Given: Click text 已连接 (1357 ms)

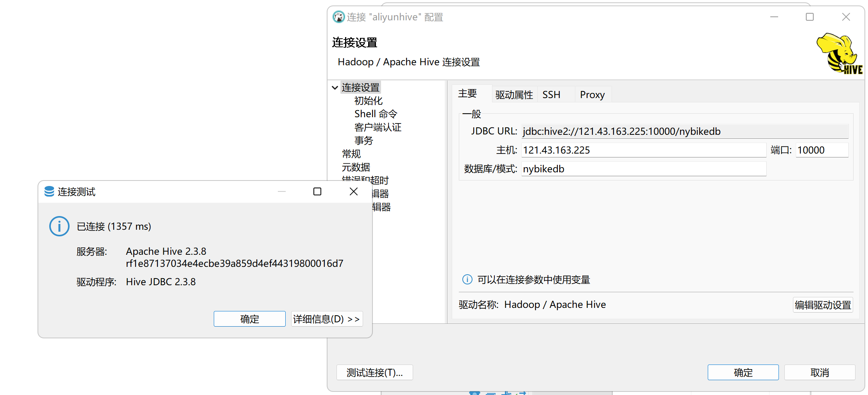Looking at the screenshot, I should pos(114,226).
